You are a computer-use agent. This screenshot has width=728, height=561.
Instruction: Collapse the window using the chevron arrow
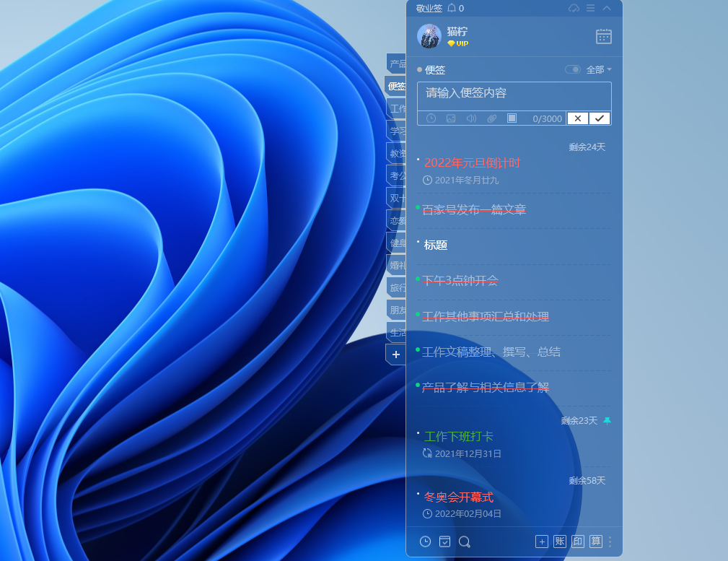tap(608, 8)
